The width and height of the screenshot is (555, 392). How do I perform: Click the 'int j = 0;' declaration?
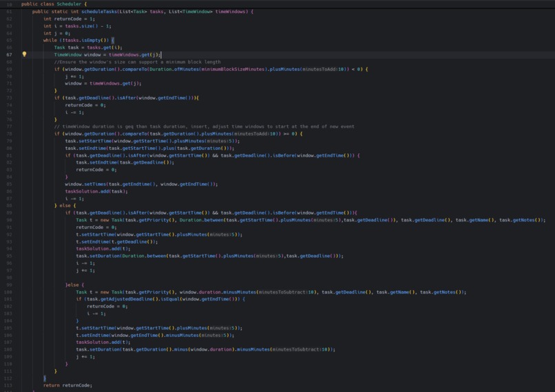tap(56, 33)
